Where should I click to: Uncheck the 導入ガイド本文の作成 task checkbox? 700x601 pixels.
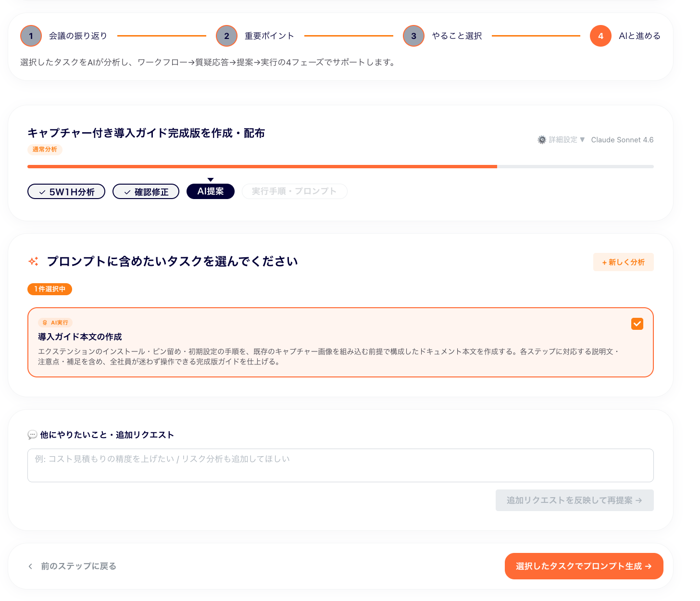[x=637, y=324]
